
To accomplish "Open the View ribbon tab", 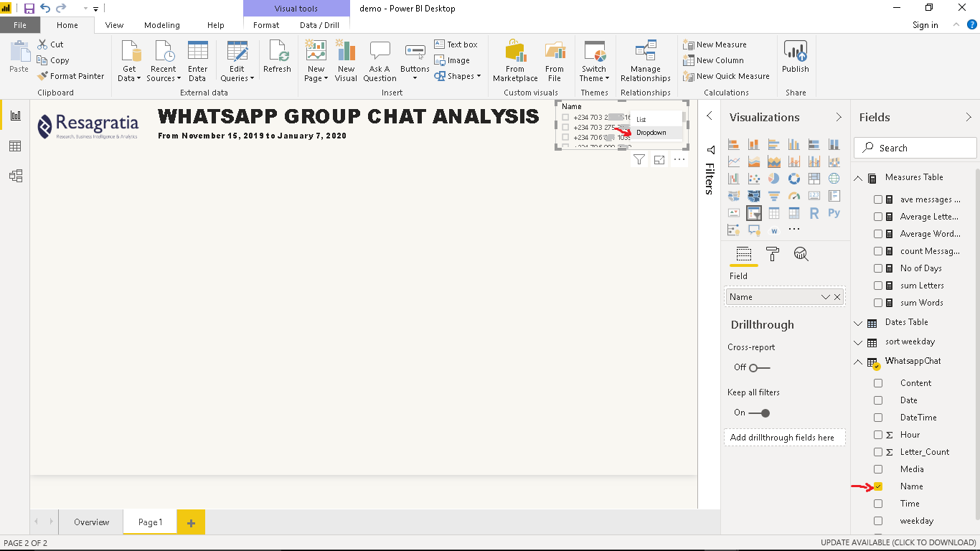I will (114, 25).
